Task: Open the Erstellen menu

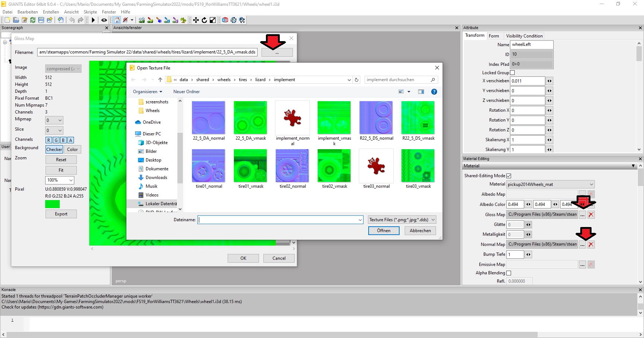Action: pos(51,12)
